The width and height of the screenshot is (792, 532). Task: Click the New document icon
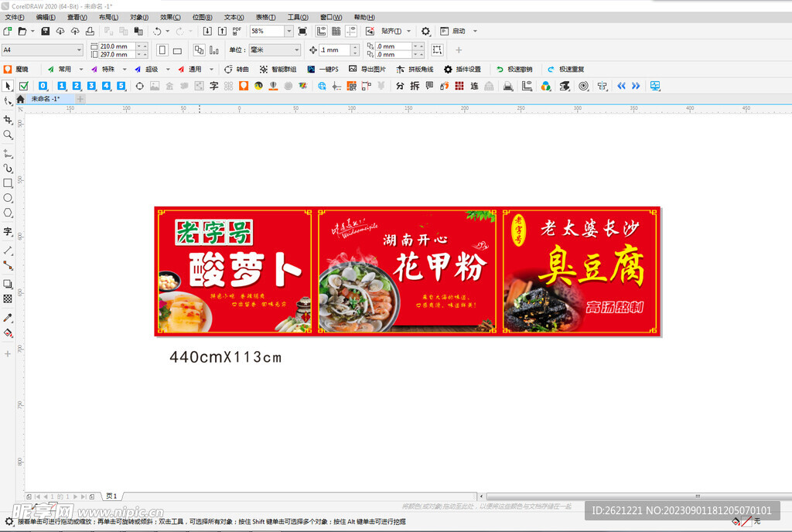point(8,31)
